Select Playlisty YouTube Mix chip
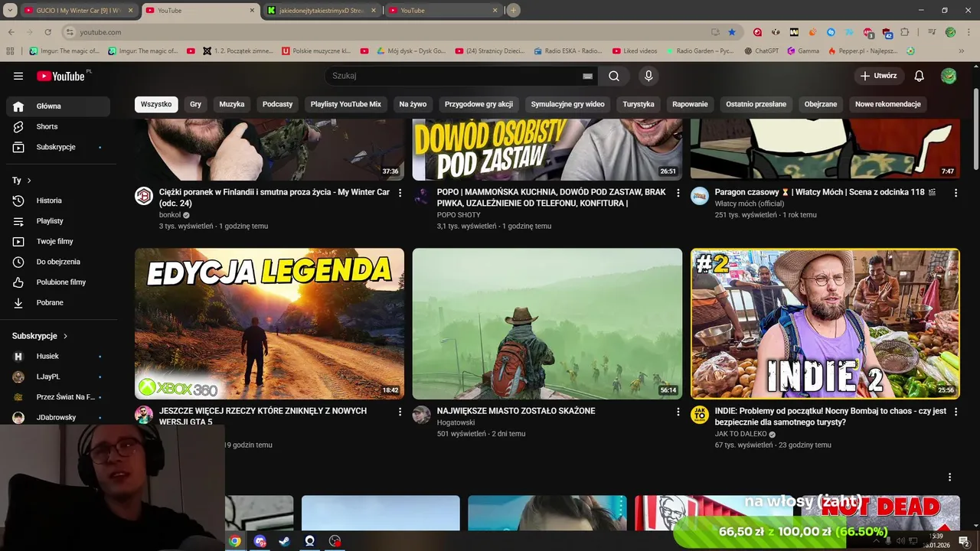 tap(345, 104)
